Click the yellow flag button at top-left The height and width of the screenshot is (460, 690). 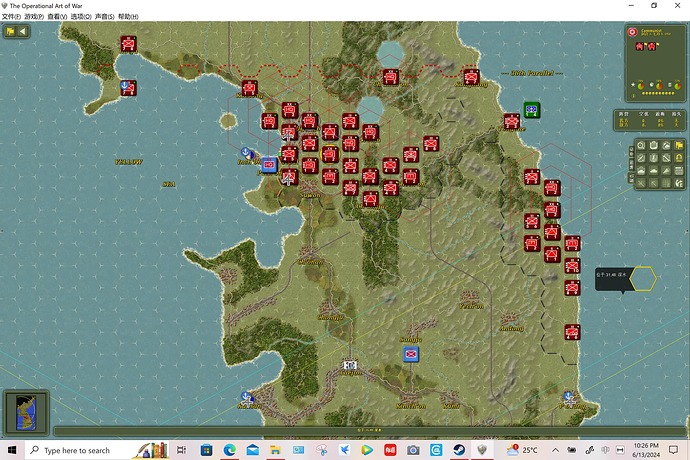(11, 31)
